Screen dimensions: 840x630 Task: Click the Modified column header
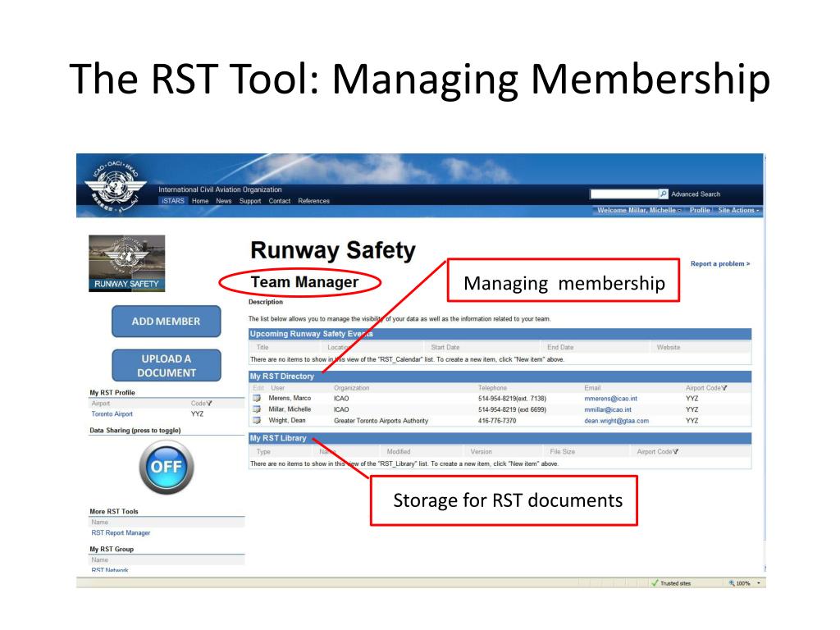click(x=398, y=452)
